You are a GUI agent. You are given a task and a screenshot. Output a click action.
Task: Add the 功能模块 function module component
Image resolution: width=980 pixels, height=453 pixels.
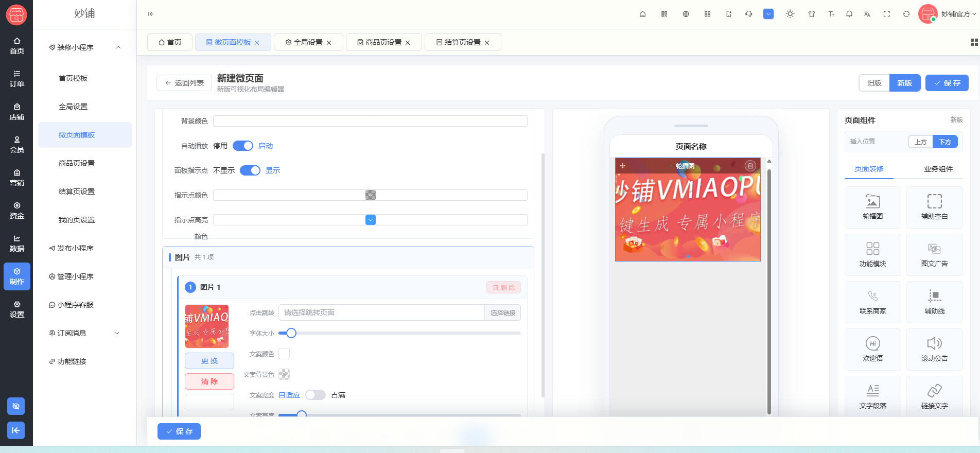coord(872,255)
